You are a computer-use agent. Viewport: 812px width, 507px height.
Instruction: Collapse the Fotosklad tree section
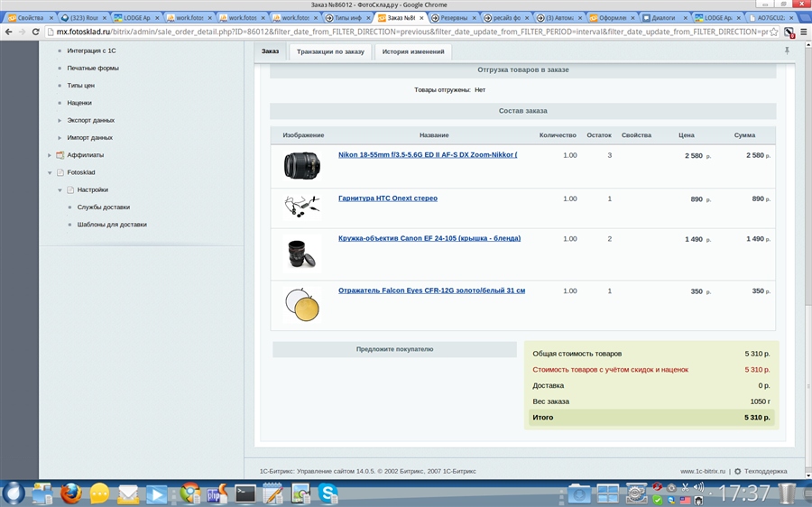(x=50, y=172)
